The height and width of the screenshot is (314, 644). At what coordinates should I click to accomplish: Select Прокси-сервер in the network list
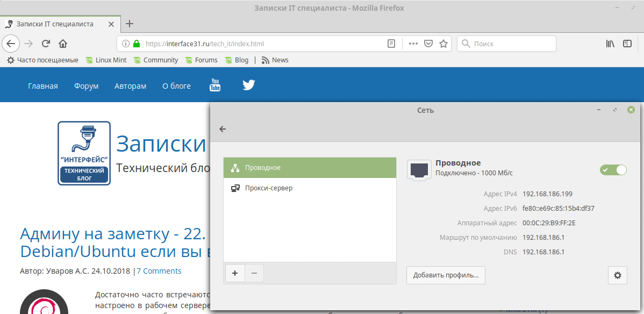310,188
